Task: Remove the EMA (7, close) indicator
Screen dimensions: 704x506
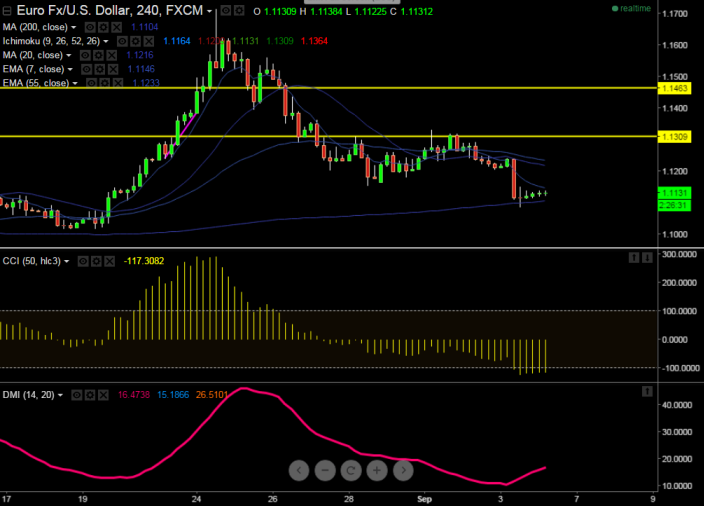Action: coord(113,69)
